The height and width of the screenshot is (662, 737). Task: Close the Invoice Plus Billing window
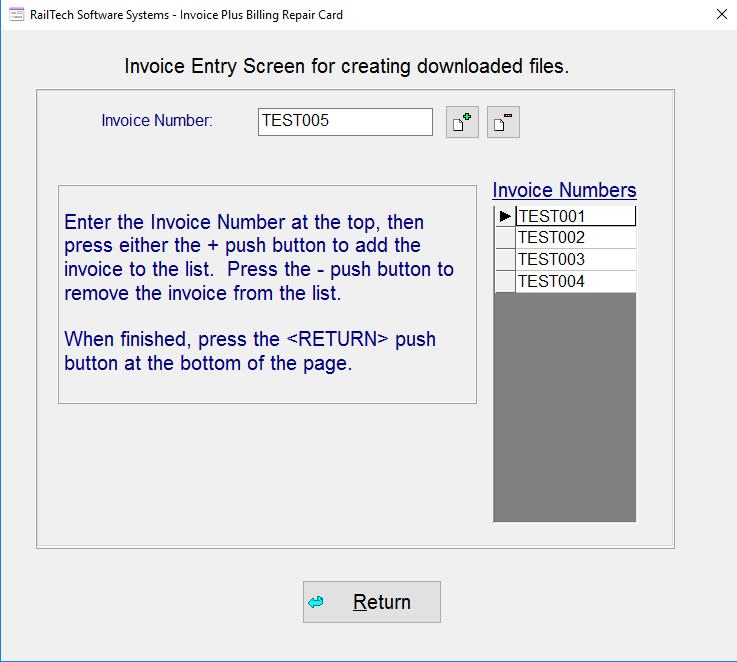pyautogui.click(x=721, y=14)
